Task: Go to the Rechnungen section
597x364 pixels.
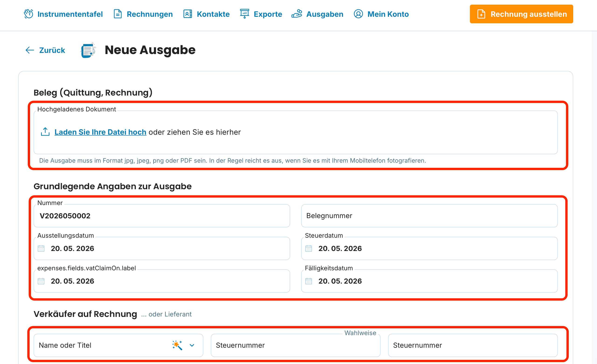Action: [143, 14]
